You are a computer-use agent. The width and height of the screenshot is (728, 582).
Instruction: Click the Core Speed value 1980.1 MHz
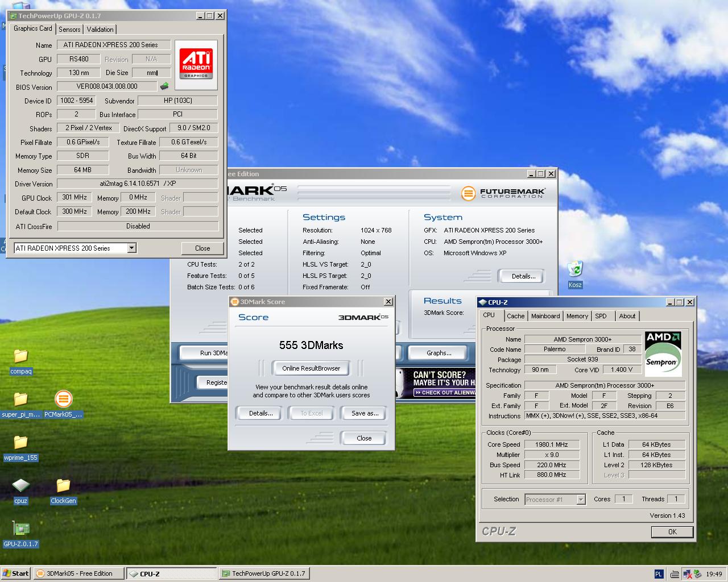(552, 444)
